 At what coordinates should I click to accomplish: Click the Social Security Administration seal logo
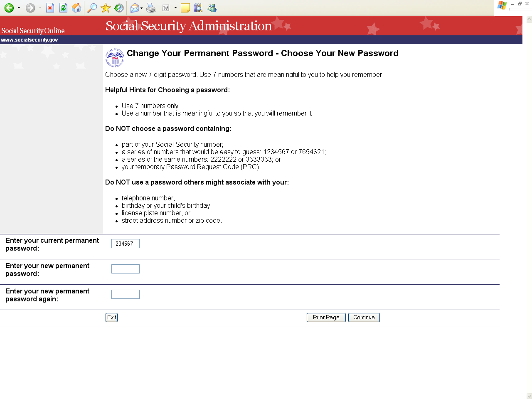tap(115, 58)
